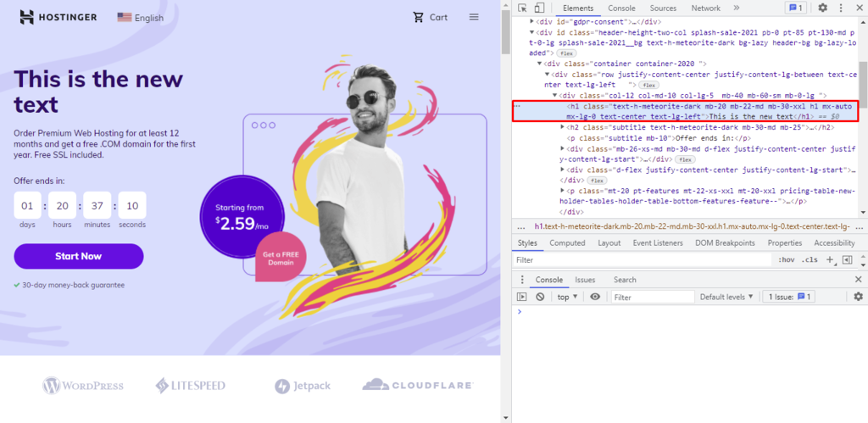Open the top JavaScript context dropdown
This screenshot has height=423, width=868.
(x=567, y=297)
